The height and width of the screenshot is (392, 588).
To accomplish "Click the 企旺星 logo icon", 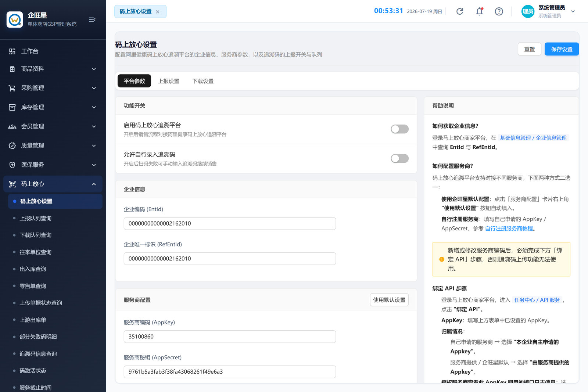I will point(15,19).
